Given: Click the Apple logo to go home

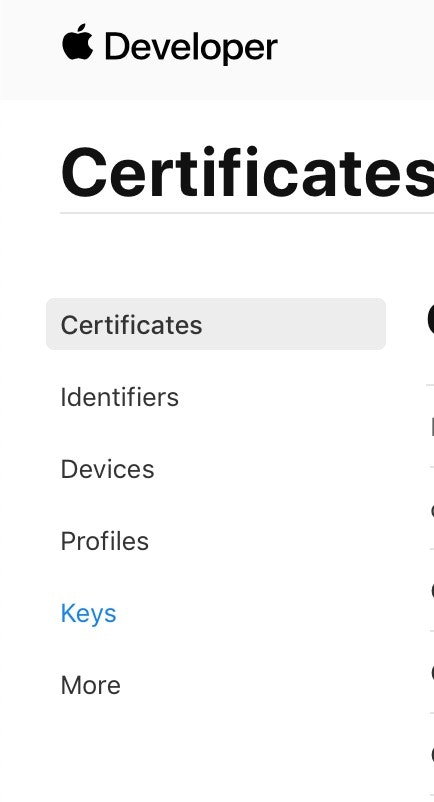Looking at the screenshot, I should point(78,42).
